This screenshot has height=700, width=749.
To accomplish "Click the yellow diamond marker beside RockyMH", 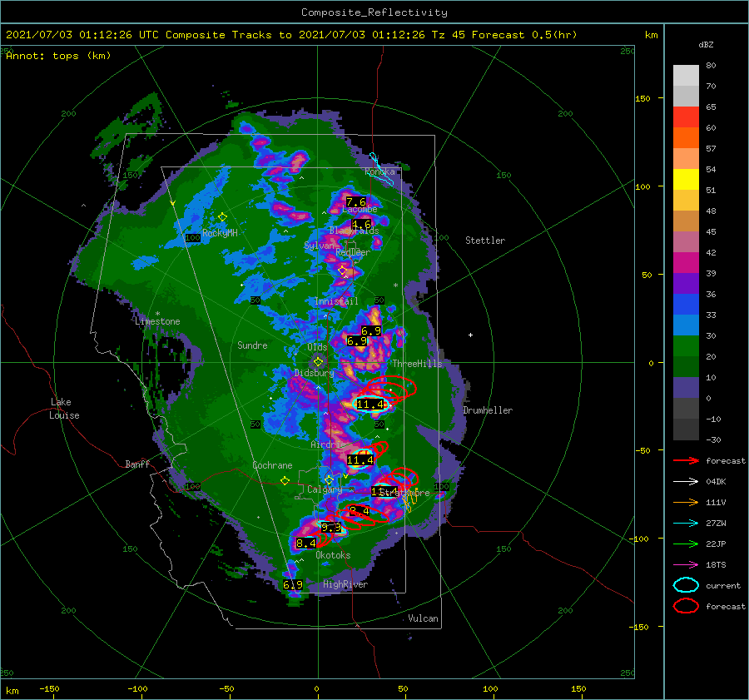I will 222,217.
